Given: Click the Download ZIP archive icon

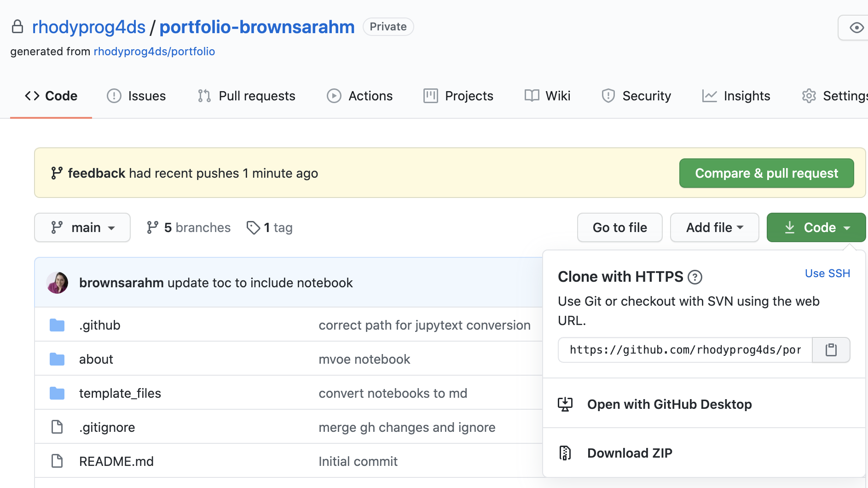Looking at the screenshot, I should 565,453.
